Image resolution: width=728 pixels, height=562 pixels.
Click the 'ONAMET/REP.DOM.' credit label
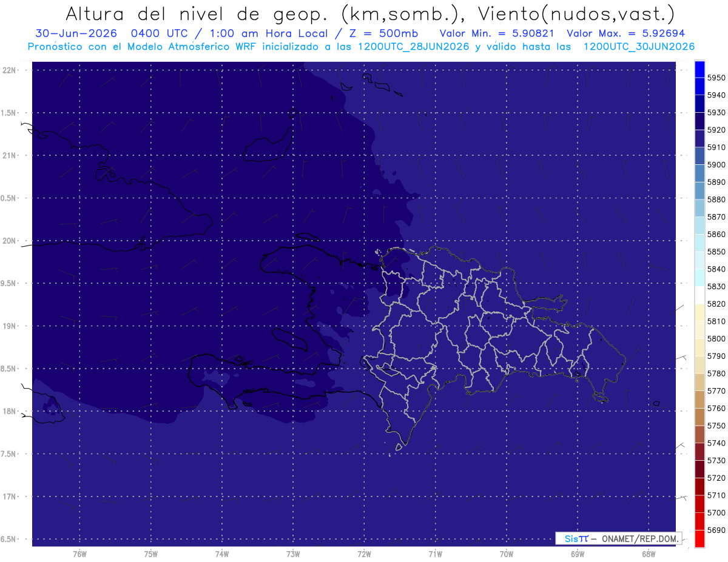(640, 538)
